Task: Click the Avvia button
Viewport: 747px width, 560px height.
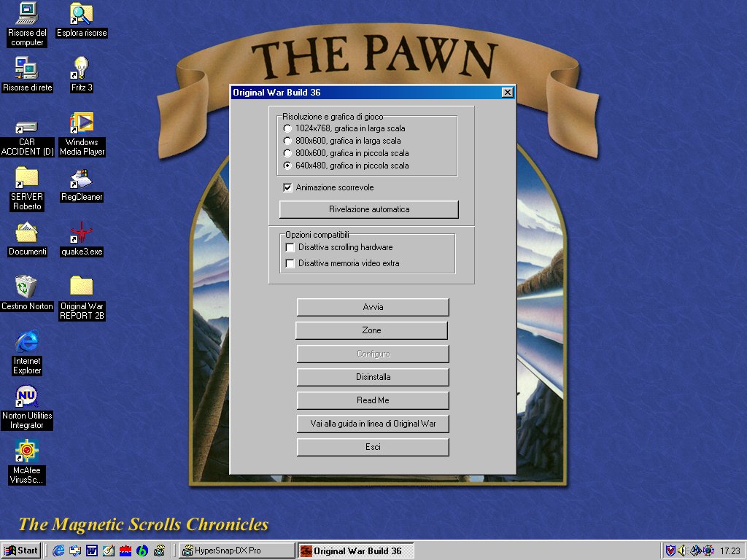Action: pos(373,307)
